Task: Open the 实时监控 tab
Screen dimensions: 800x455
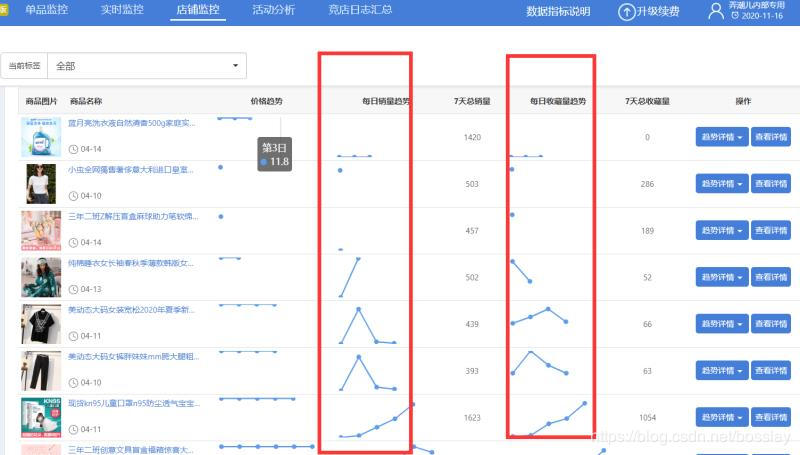Action: pos(122,11)
